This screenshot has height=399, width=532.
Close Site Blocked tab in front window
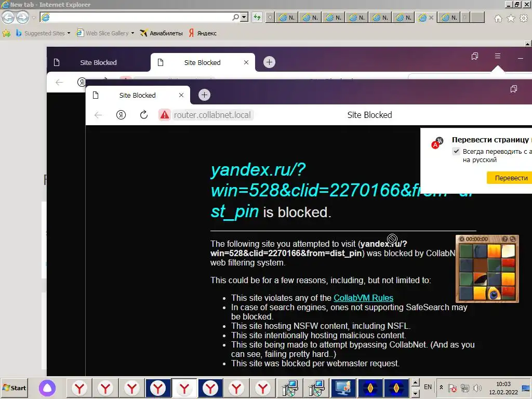(181, 96)
